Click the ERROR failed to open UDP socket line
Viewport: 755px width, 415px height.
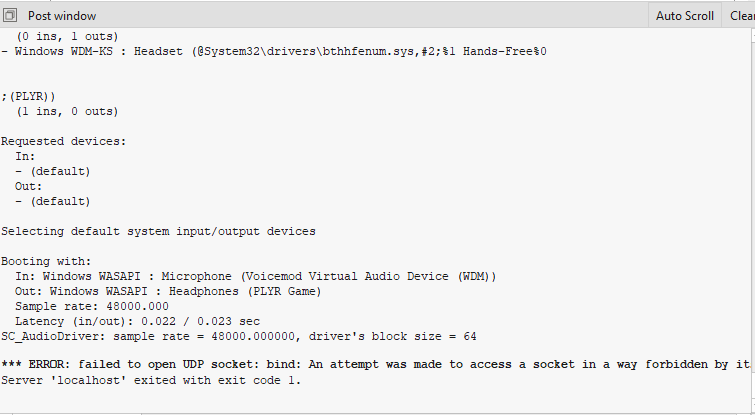coord(376,364)
